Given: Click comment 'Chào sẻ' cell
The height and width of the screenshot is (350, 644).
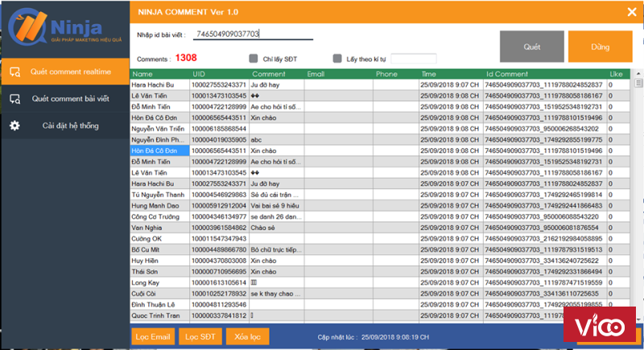Looking at the screenshot, I should [x=276, y=228].
